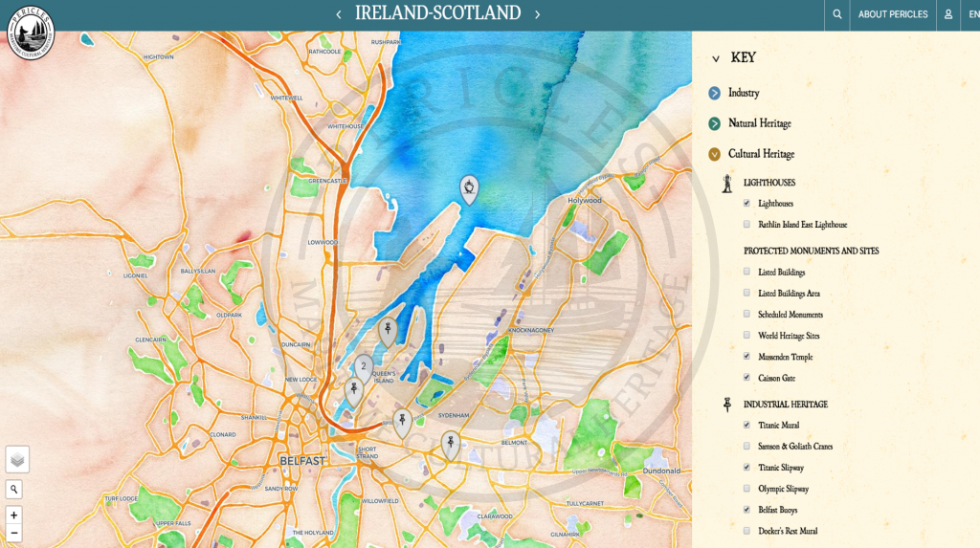The width and height of the screenshot is (980, 548).
Task: Click the BELFAST city label on map
Action: (302, 461)
